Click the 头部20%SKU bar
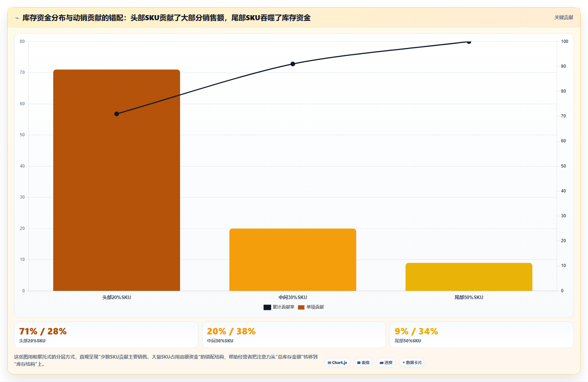Viewport: 588px width, 382px height. coord(117,180)
